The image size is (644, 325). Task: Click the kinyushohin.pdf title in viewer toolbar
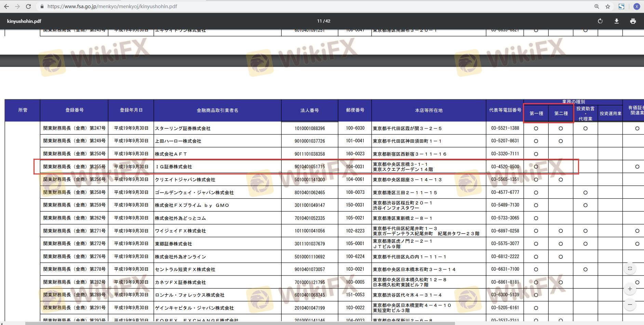[x=24, y=21]
